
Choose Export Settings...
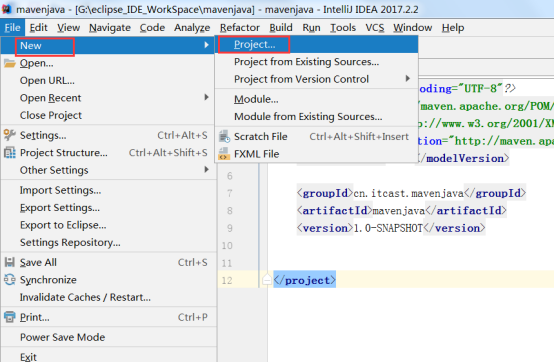[x=107, y=207]
